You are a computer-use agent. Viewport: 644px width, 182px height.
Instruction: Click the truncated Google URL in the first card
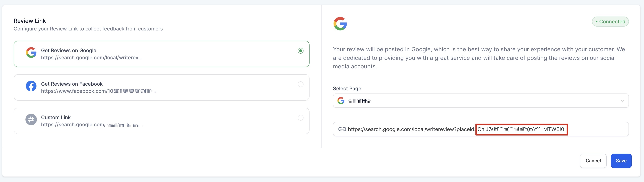pyautogui.click(x=91, y=58)
